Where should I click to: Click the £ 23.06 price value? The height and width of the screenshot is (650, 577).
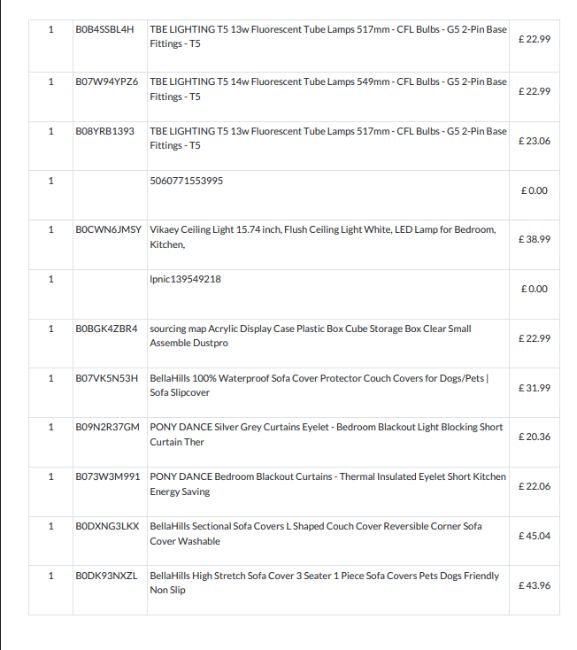point(534,141)
